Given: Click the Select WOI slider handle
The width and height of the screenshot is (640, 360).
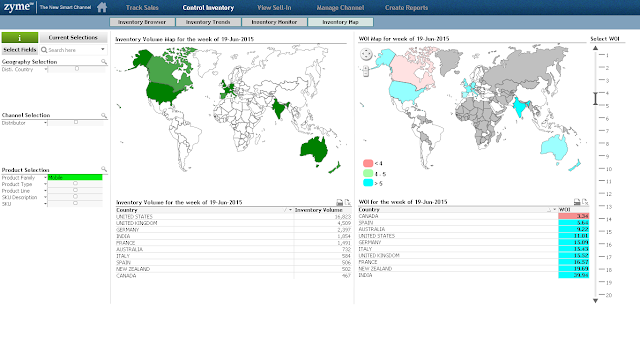Looking at the screenshot, I should 596,98.
